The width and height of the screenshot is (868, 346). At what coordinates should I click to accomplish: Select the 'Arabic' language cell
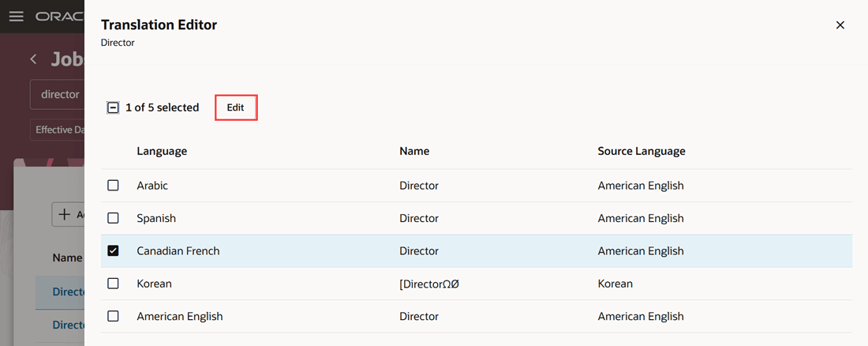click(152, 186)
